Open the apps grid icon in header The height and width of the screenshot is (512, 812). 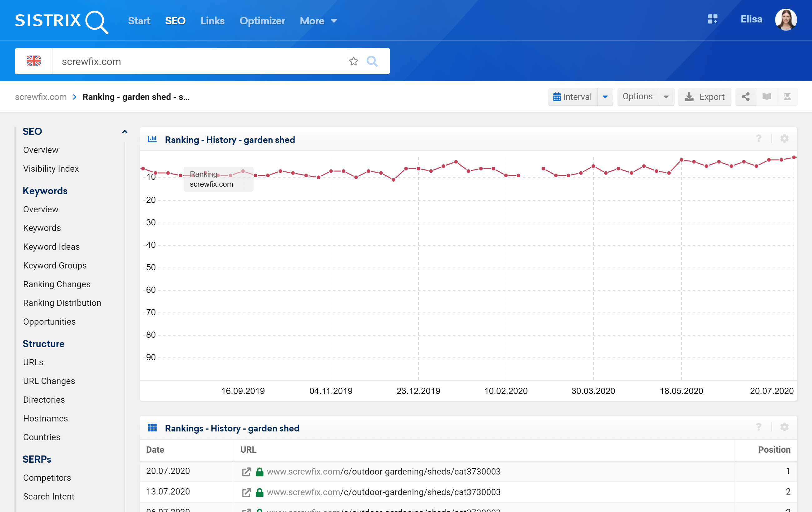click(712, 19)
